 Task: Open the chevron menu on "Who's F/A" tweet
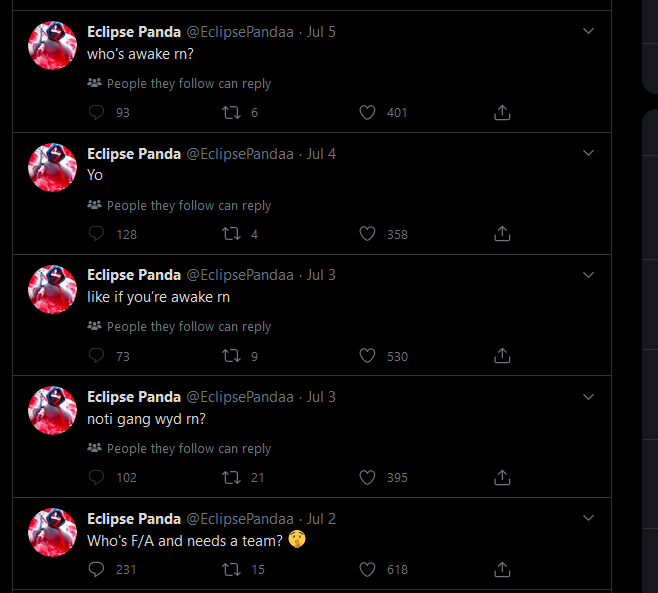[588, 518]
